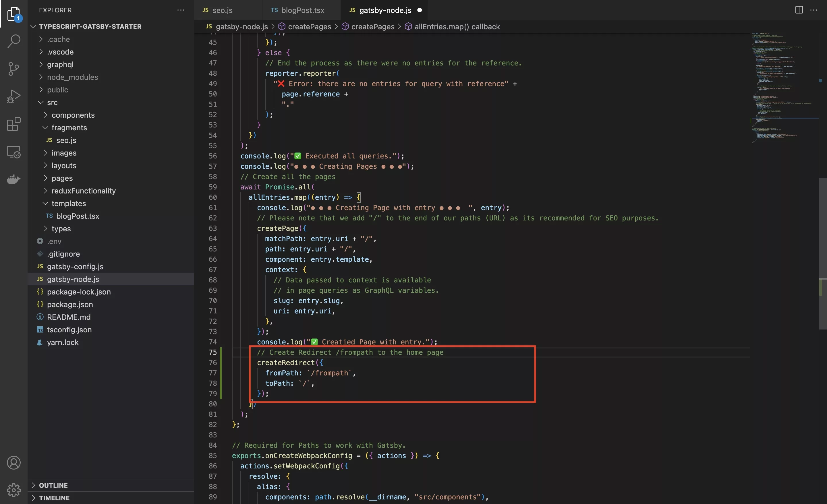The width and height of the screenshot is (827, 504).
Task: Open gatsby-config.js from the Explorer
Action: pyautogui.click(x=75, y=266)
